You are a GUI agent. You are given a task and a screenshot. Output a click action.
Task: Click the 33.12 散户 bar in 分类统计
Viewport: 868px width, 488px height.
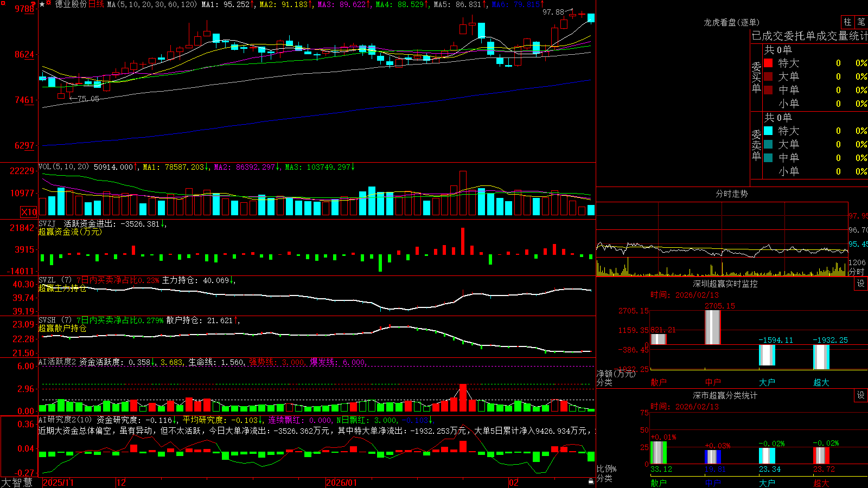pos(658,453)
